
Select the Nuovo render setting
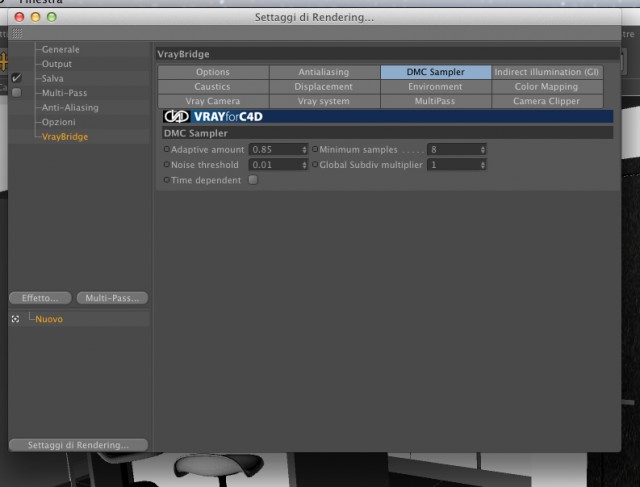coord(49,319)
